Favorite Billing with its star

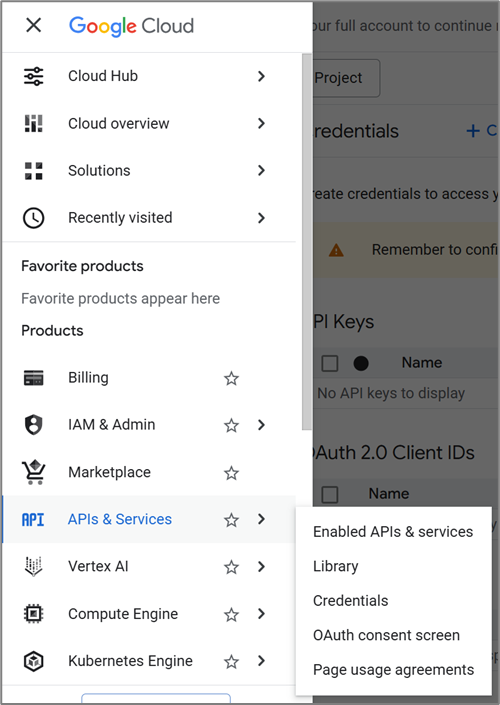point(232,378)
